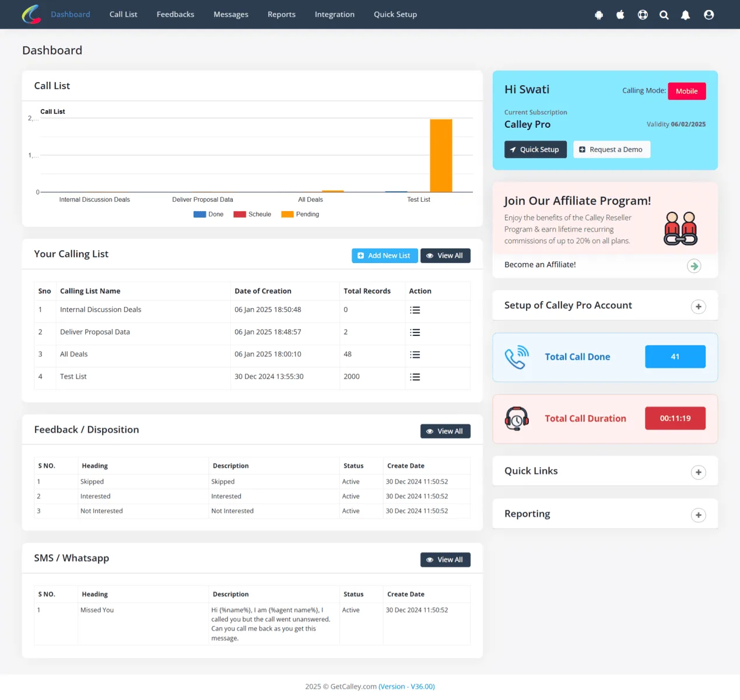The width and height of the screenshot is (740, 700).
Task: Open action menu for Test List row
Action: point(415,377)
